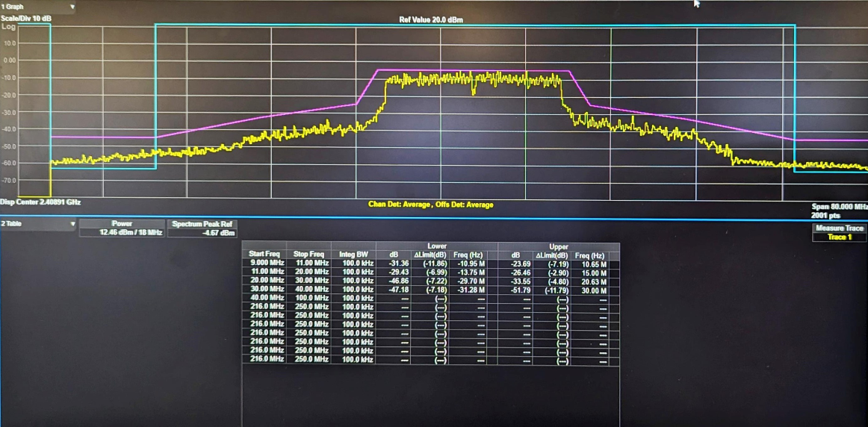Click the Disp Center 2.40891 GHz readout
Viewport: 868px width, 427px height.
point(40,202)
